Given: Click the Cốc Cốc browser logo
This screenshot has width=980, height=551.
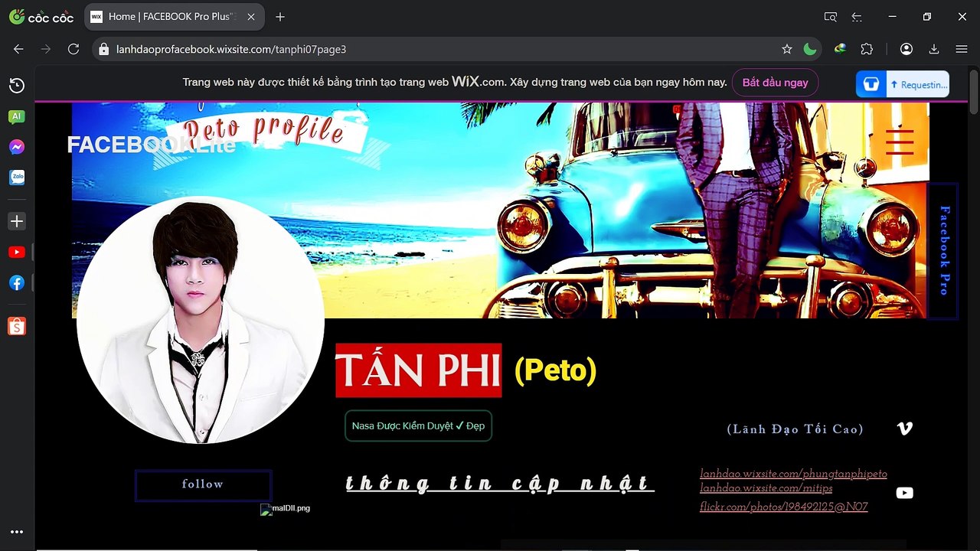Looking at the screenshot, I should point(41,17).
